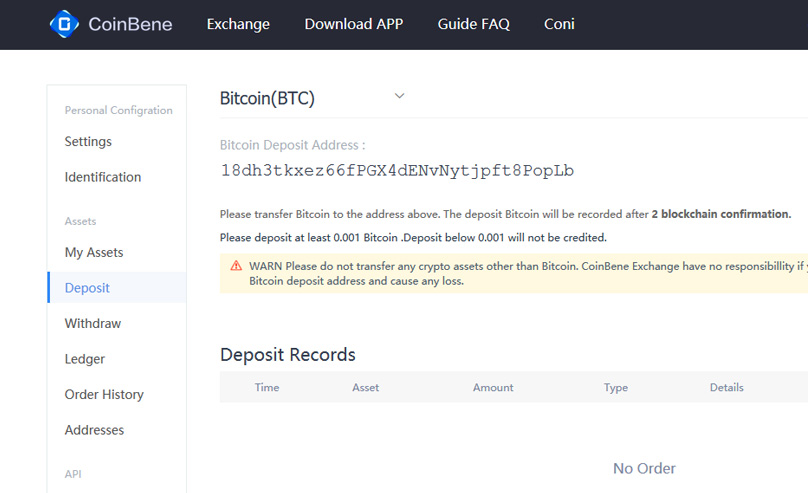The height and width of the screenshot is (493, 808).
Task: Open the My Assets page
Action: [x=94, y=252]
